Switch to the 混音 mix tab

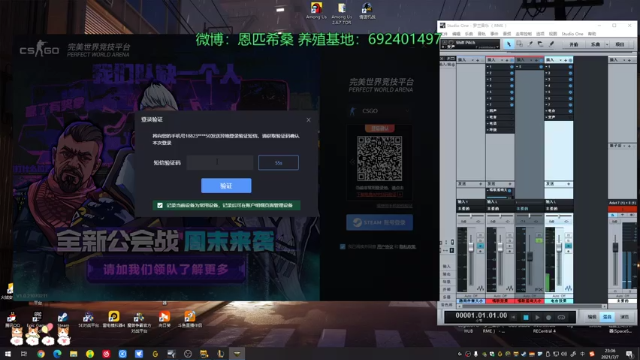(607, 317)
